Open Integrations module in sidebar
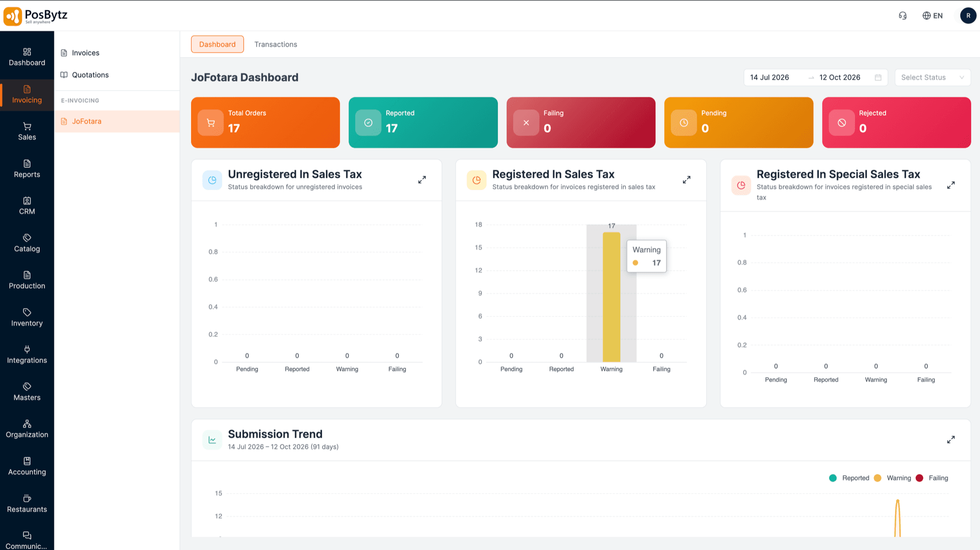 pyautogui.click(x=27, y=355)
